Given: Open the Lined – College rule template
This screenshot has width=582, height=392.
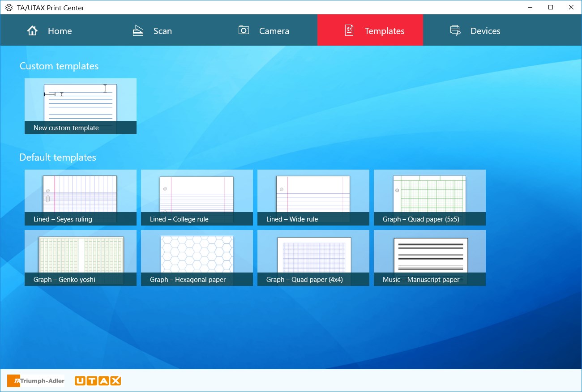Looking at the screenshot, I should pos(197,197).
